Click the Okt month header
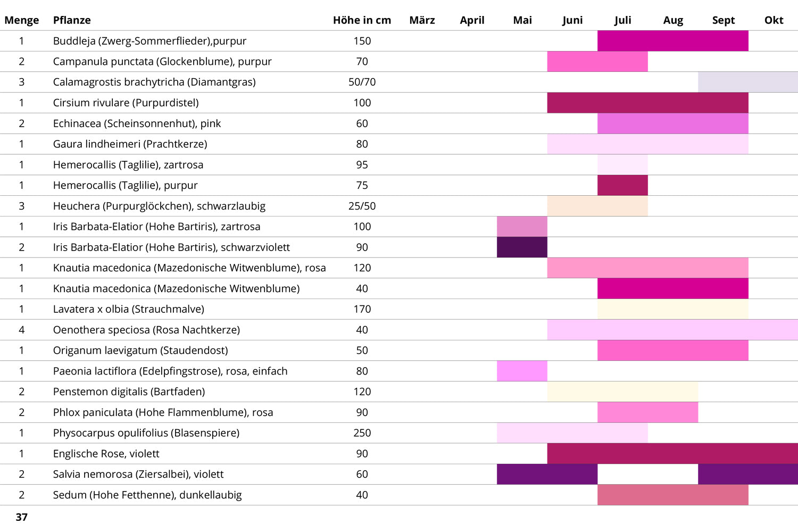The image size is (798, 532). click(774, 20)
